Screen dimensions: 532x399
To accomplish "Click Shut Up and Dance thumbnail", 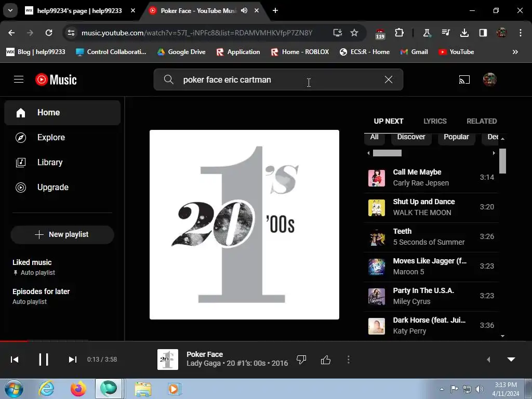I will click(377, 208).
